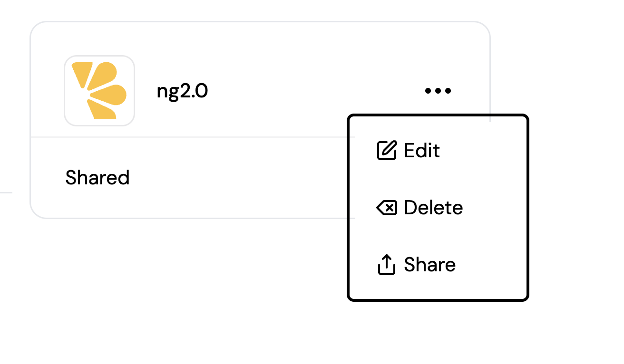Click the Shared status label

coord(97,178)
